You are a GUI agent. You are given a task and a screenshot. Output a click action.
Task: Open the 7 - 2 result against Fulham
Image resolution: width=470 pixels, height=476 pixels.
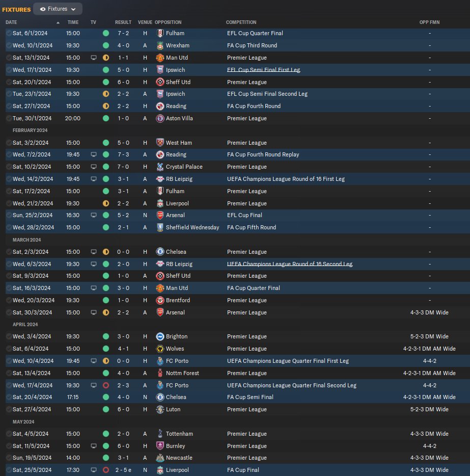tap(123, 33)
